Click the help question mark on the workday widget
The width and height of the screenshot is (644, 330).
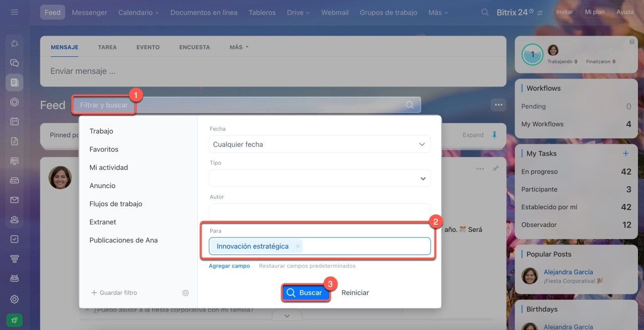tap(632, 42)
